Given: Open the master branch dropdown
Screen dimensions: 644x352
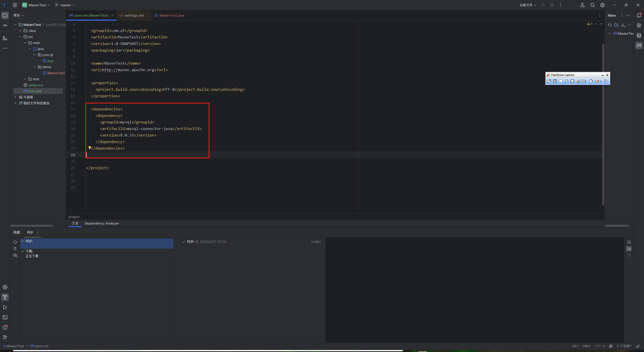Looking at the screenshot, I should pyautogui.click(x=65, y=5).
